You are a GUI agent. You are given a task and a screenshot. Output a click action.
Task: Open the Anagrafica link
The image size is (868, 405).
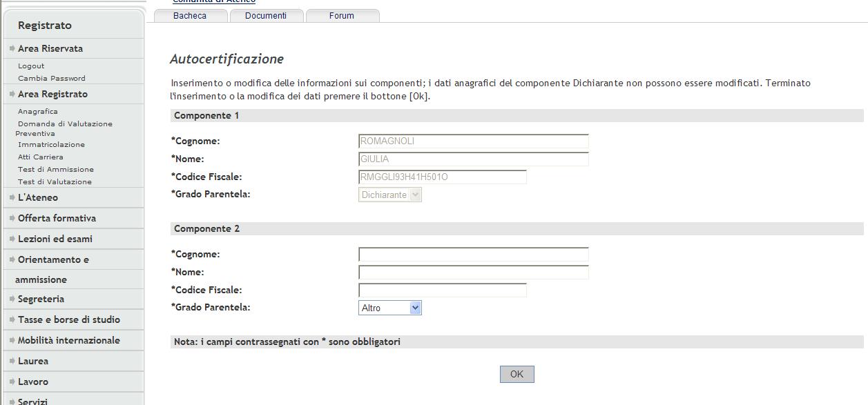coord(38,112)
